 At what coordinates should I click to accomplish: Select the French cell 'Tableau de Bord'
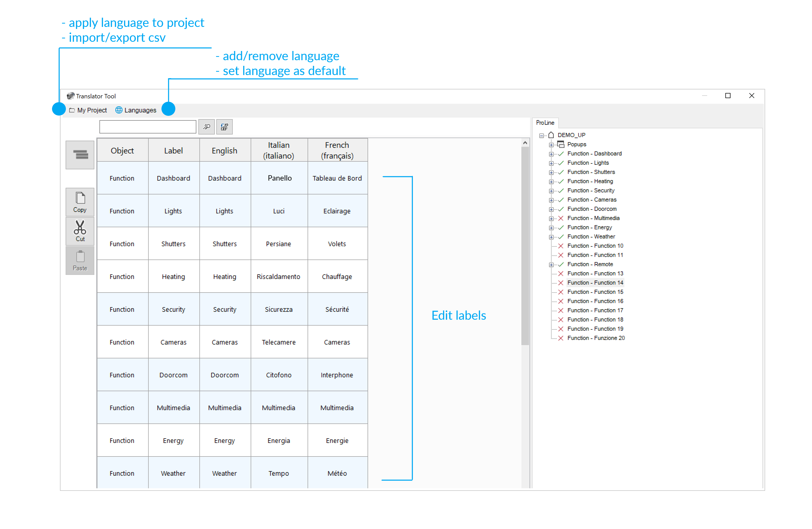click(337, 178)
